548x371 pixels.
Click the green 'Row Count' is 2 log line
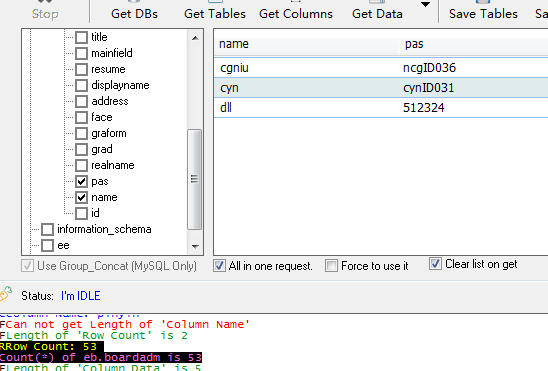tap(94, 336)
